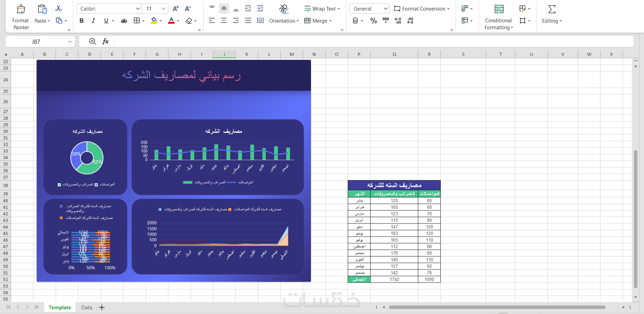Click the Conditional Formatting table icon
Screen dimensions: 644x314
[499, 9]
